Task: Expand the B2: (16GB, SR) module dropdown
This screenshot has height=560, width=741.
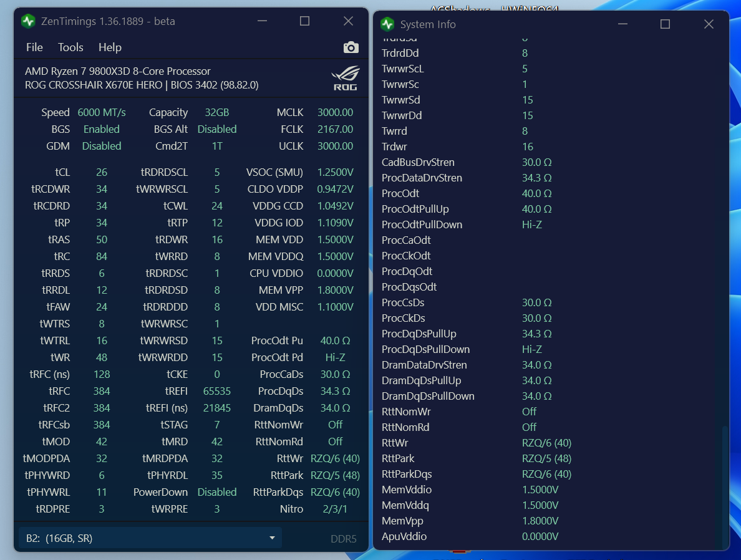Action: point(150,538)
